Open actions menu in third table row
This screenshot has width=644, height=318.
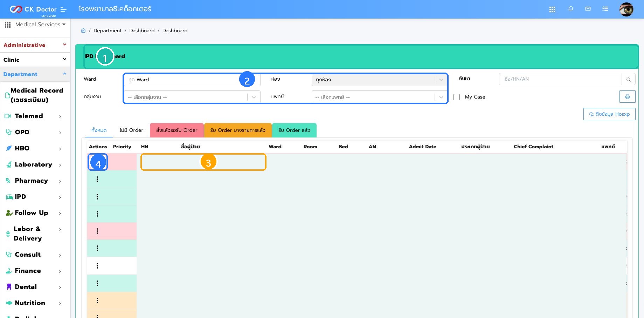pyautogui.click(x=97, y=197)
